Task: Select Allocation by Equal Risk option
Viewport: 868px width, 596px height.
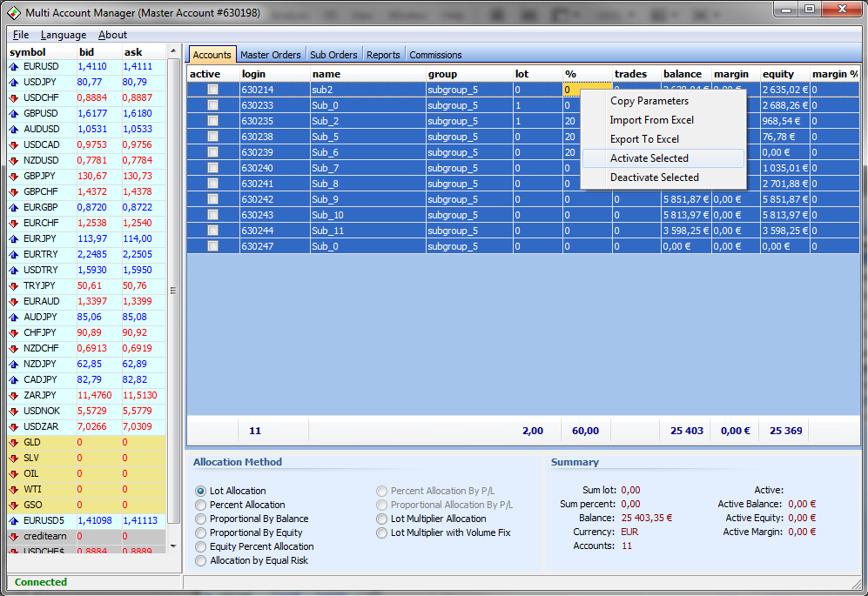Action: [x=200, y=560]
